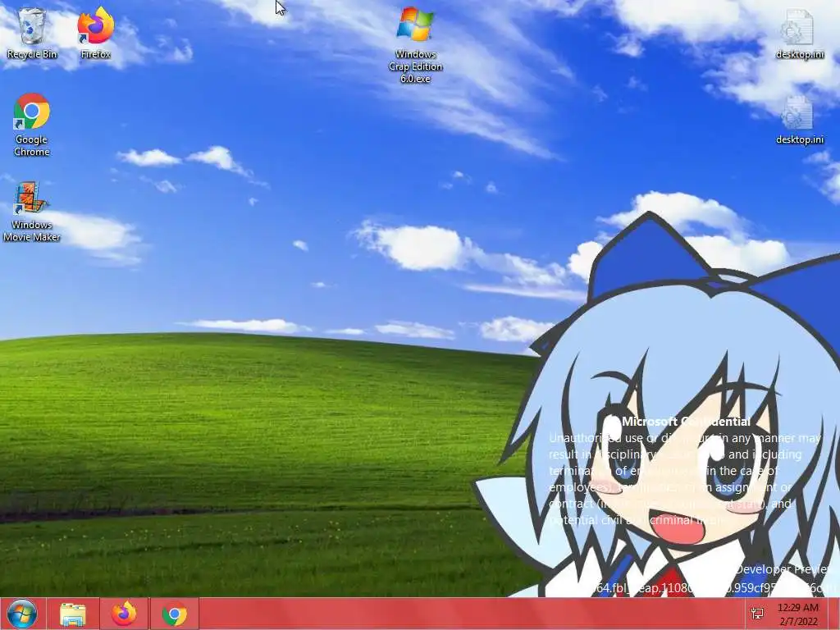Launch Firefox from the taskbar
The height and width of the screenshot is (630, 840).
click(124, 614)
